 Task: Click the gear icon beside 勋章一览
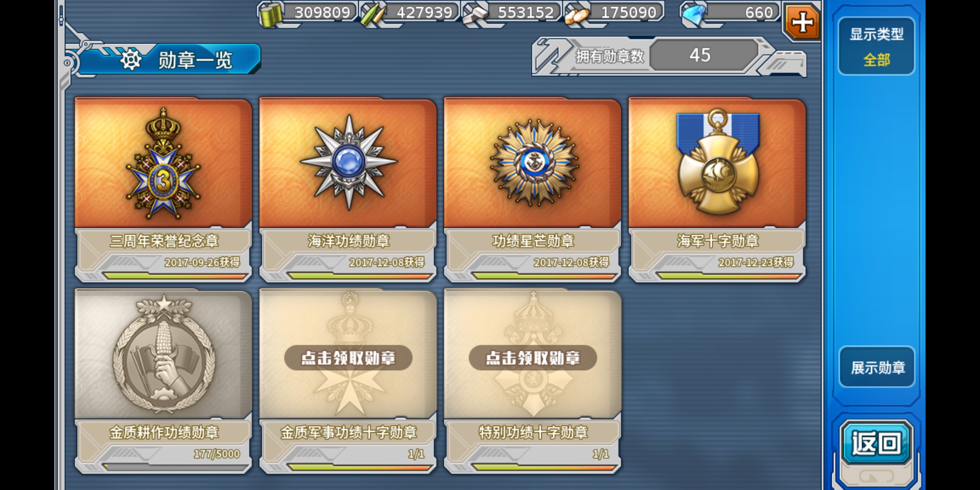[x=131, y=59]
